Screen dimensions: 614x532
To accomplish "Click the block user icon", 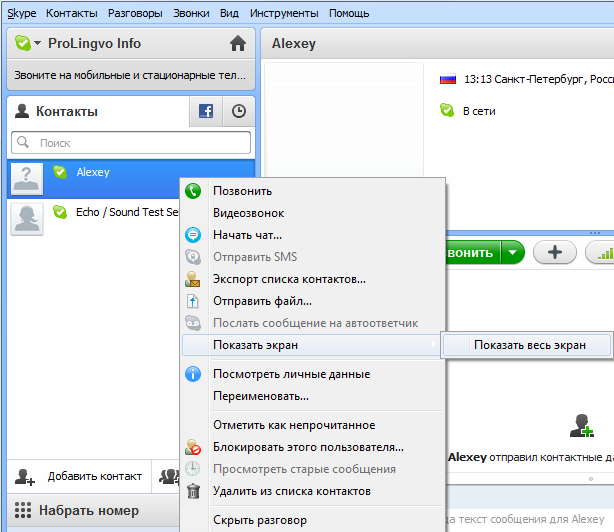I will click(193, 447).
